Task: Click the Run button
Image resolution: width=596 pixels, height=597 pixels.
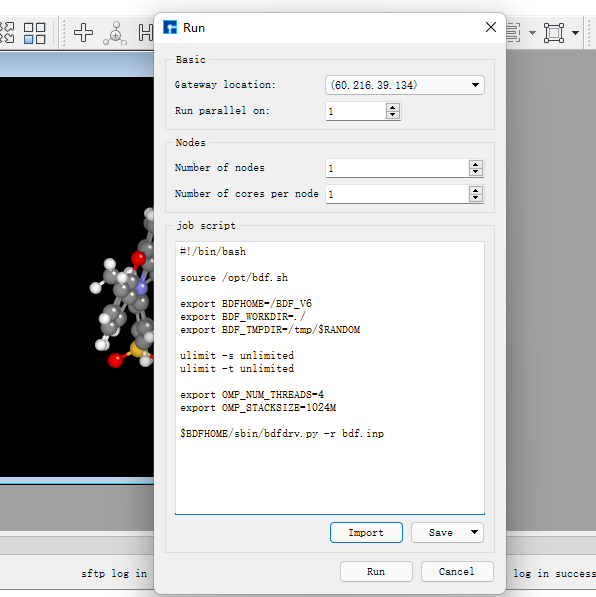Action: [x=376, y=571]
